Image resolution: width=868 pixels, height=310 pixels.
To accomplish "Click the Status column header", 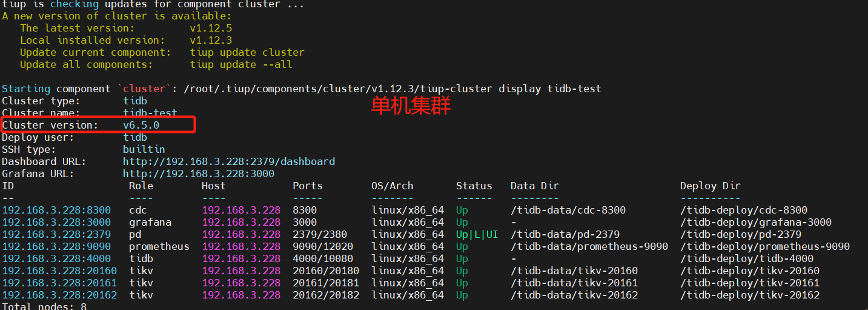I will 474,186.
